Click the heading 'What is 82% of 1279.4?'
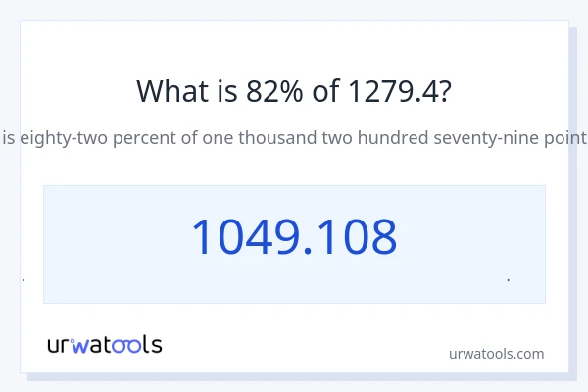Viewport: 588px width, 392px height. 294,91
